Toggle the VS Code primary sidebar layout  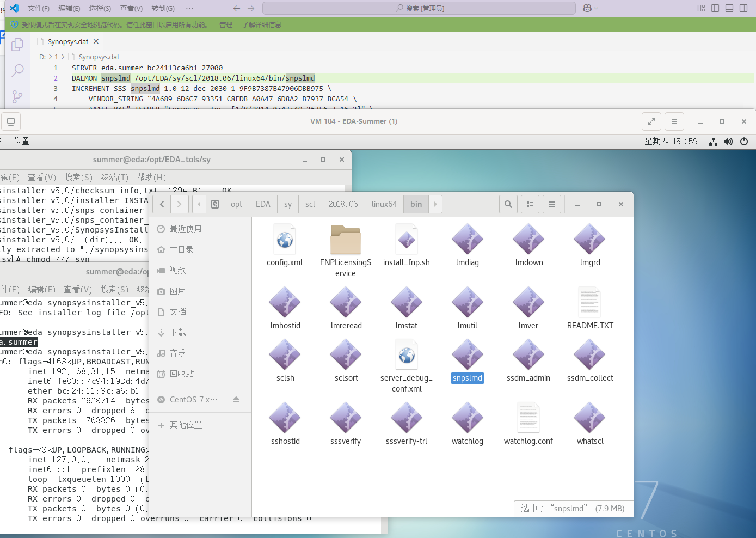point(715,8)
